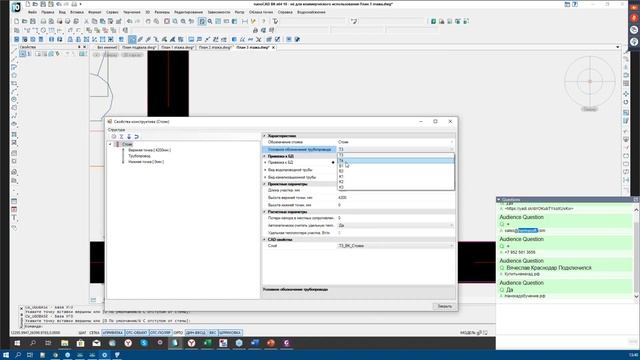Click the Потери напора value field

point(396,218)
